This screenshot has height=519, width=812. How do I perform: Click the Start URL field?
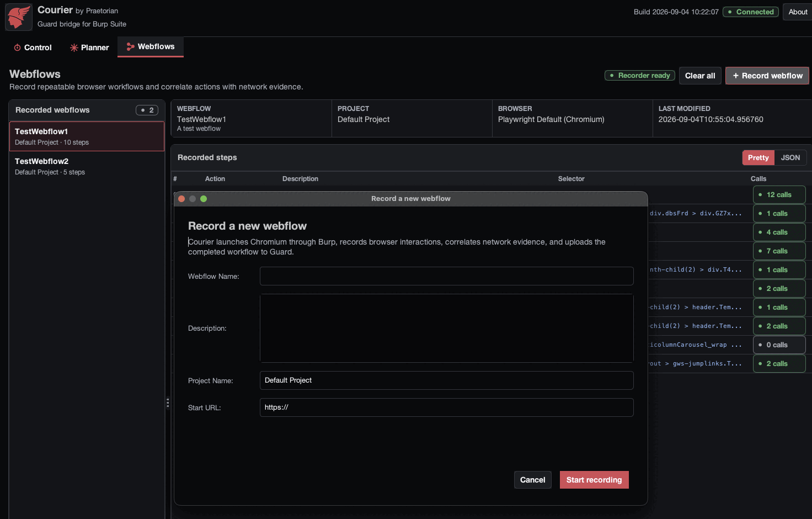tap(447, 407)
